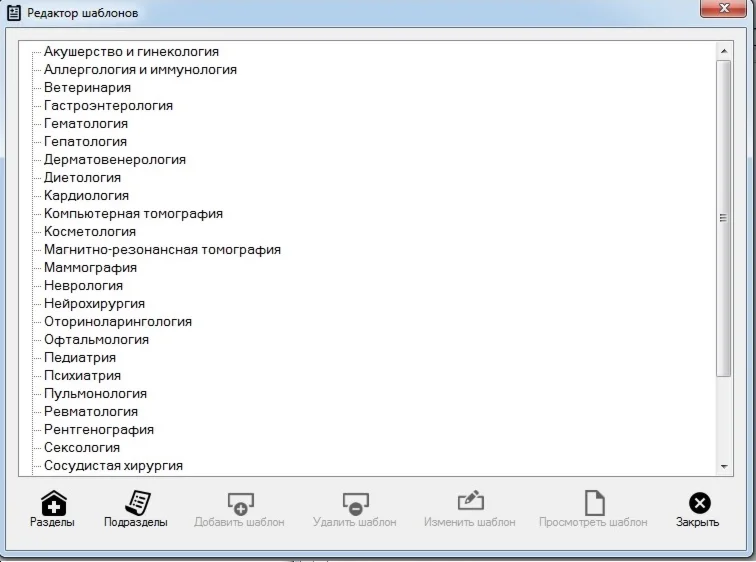Select the Кардиология section
This screenshot has width=756, height=562.
pyautogui.click(x=86, y=196)
